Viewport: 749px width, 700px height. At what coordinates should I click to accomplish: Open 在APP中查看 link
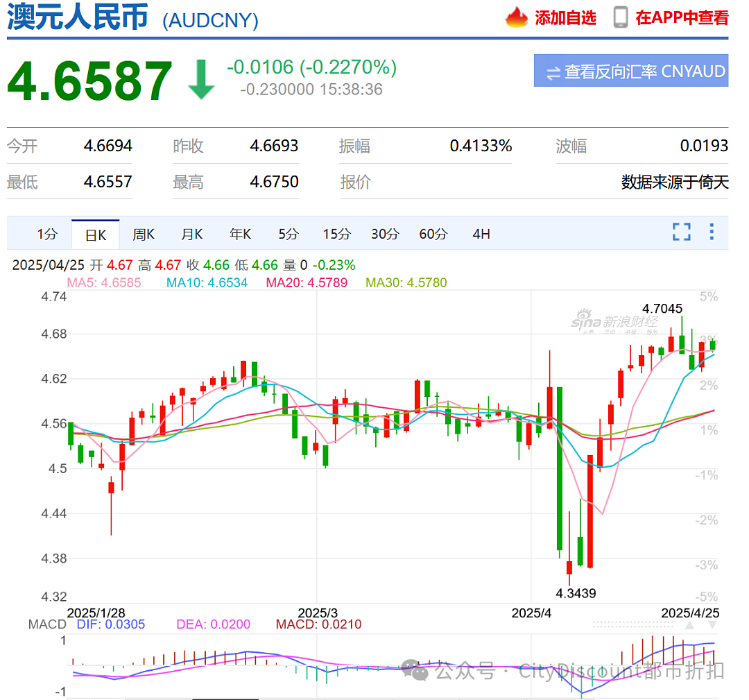click(682, 17)
